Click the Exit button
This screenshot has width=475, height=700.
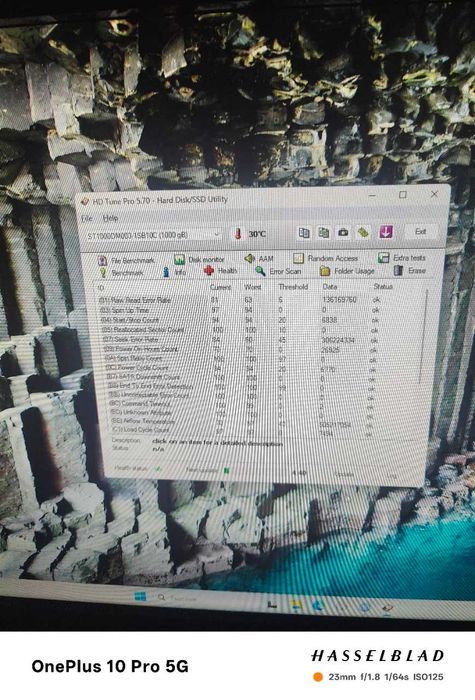pos(420,232)
